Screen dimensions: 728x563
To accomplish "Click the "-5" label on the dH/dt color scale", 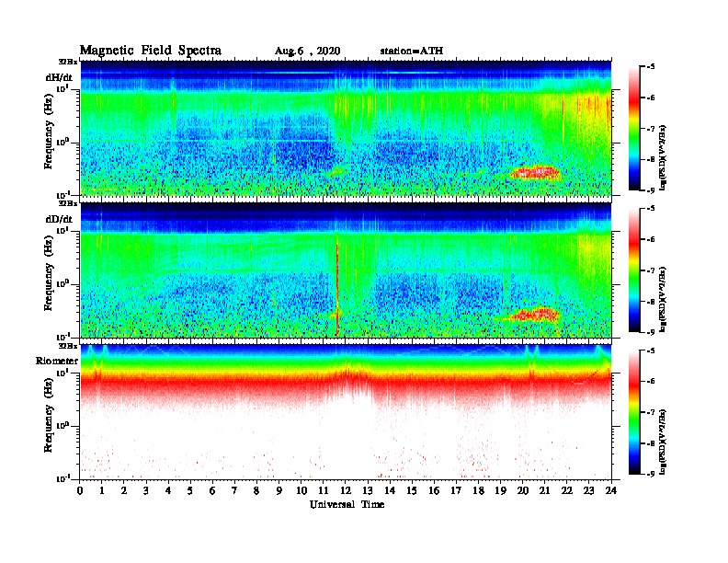I will tap(651, 67).
